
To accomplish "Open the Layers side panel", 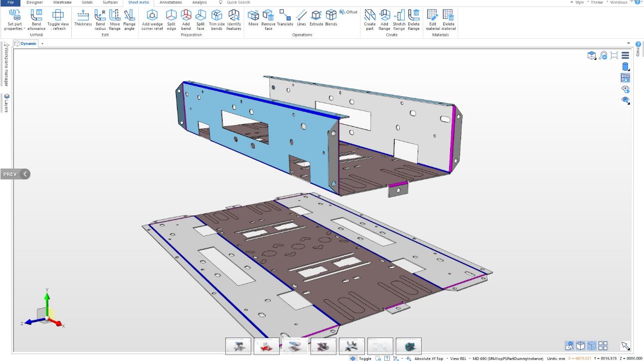I will (6, 104).
